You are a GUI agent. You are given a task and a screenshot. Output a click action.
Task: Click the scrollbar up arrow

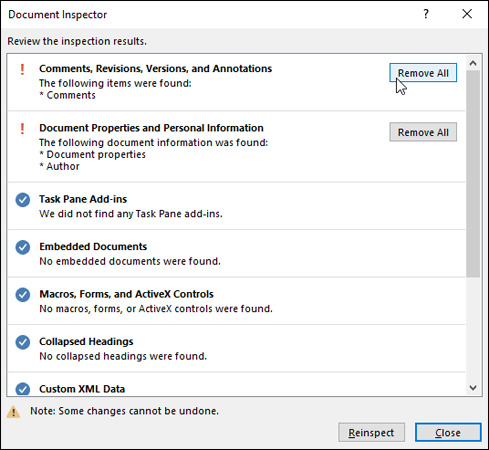pyautogui.click(x=473, y=63)
